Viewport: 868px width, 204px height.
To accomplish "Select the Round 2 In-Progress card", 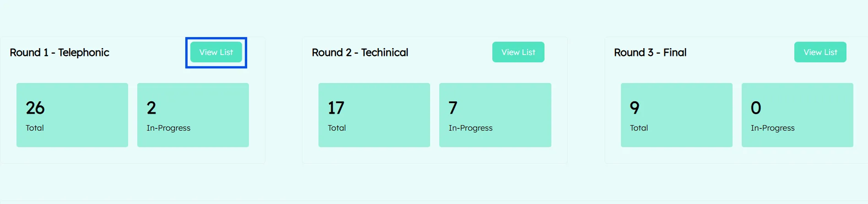I will coord(495,115).
